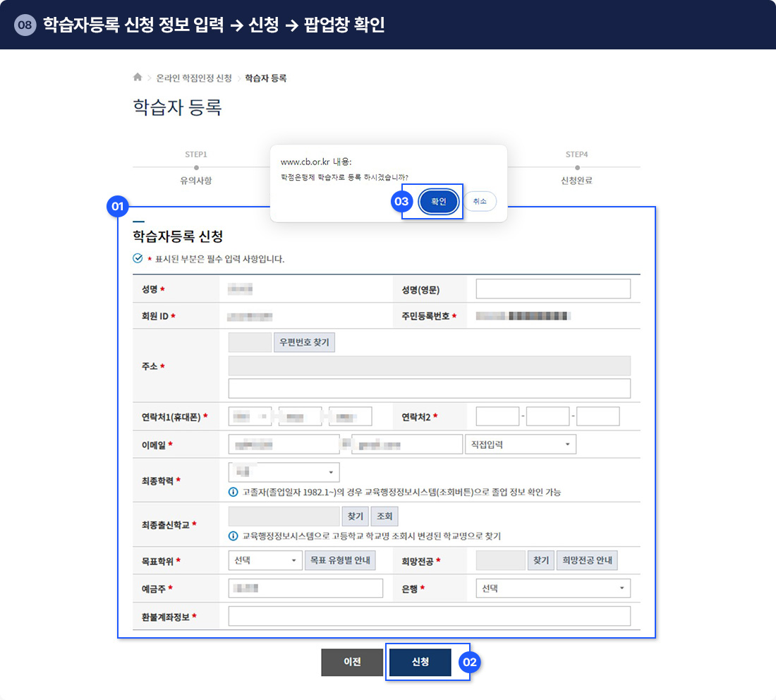Click the 성명(영문) input field

tap(552, 289)
